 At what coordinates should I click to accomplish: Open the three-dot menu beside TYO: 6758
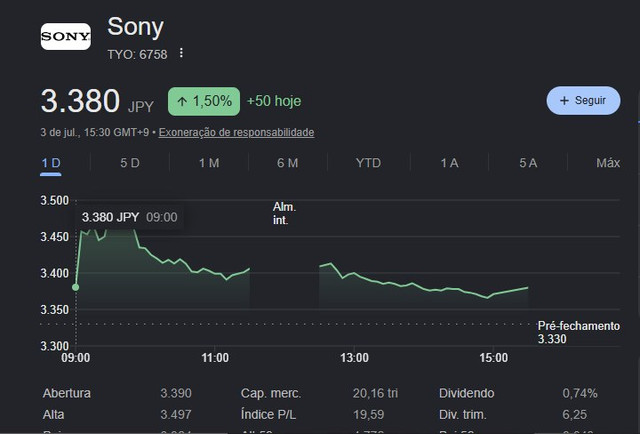point(181,53)
